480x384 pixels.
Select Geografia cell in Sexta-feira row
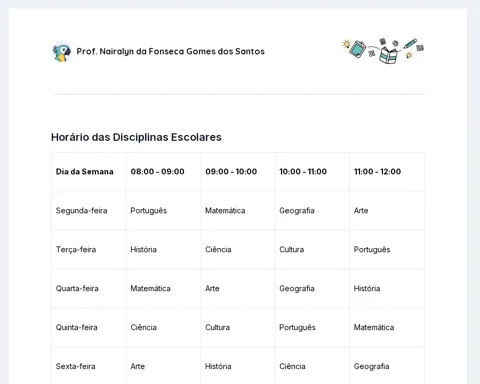(371, 366)
